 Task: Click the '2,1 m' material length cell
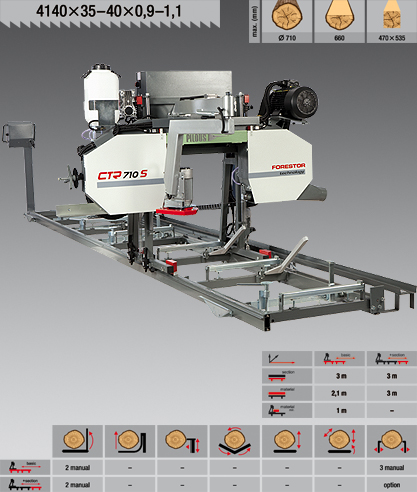[339, 393]
